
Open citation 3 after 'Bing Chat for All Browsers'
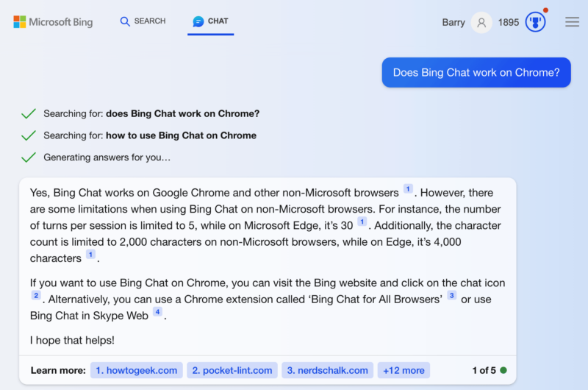452,295
